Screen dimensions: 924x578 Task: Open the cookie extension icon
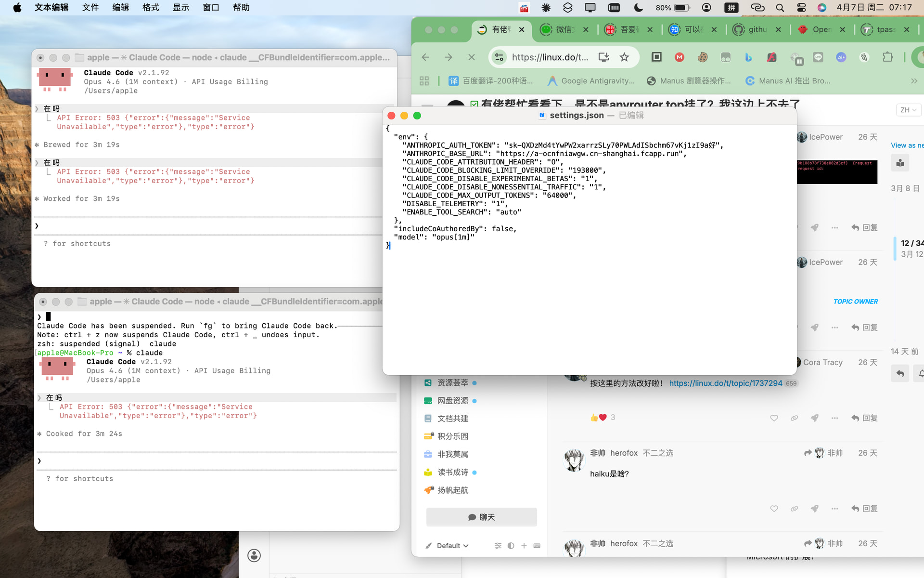(x=703, y=57)
